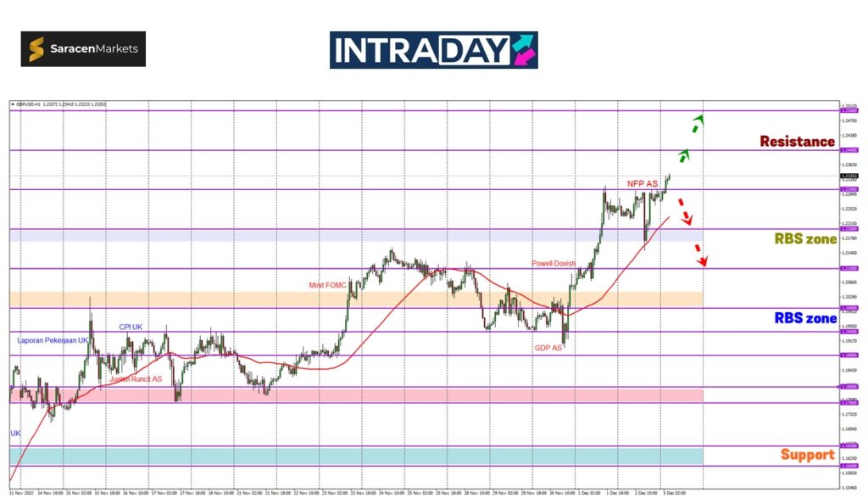The width and height of the screenshot is (868, 498).
Task: Click the blue RBS zone label
Action: coord(805,319)
